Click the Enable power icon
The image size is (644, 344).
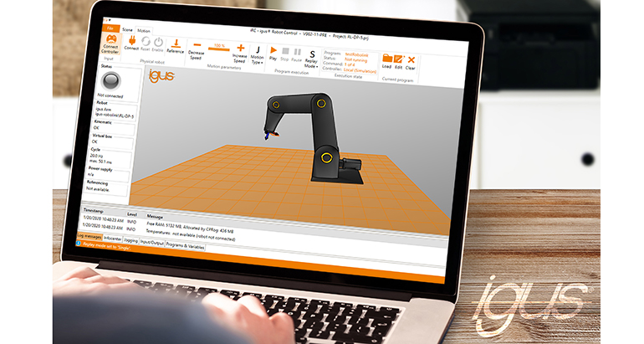click(x=158, y=43)
